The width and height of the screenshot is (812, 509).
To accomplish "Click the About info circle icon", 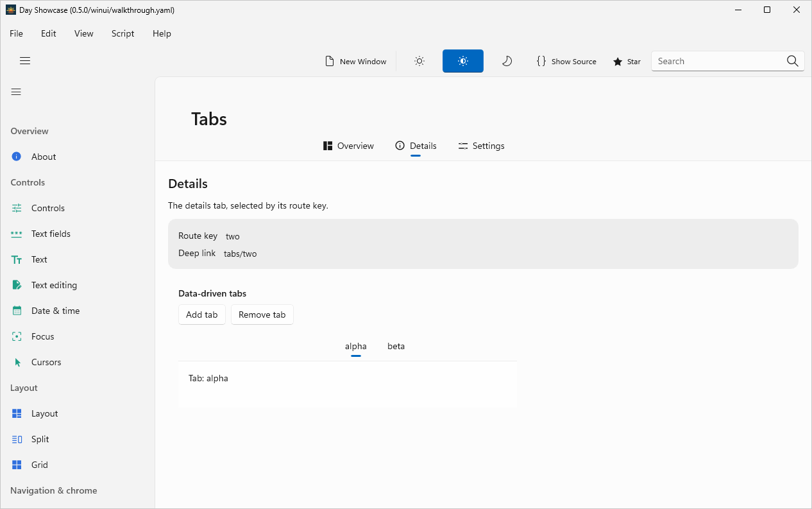I will [x=17, y=157].
